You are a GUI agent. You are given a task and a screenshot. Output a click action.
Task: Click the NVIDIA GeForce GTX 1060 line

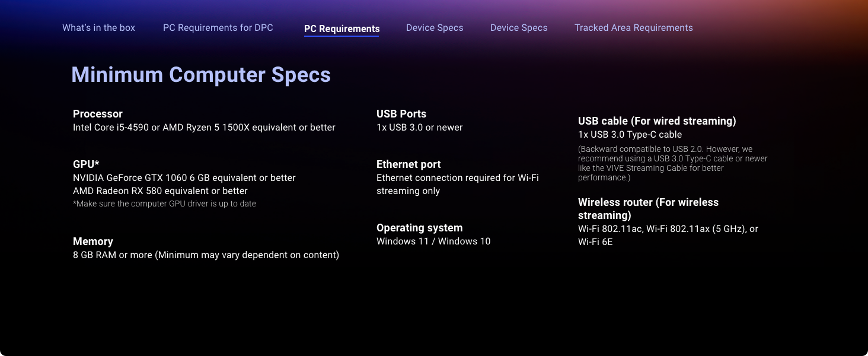(x=184, y=178)
